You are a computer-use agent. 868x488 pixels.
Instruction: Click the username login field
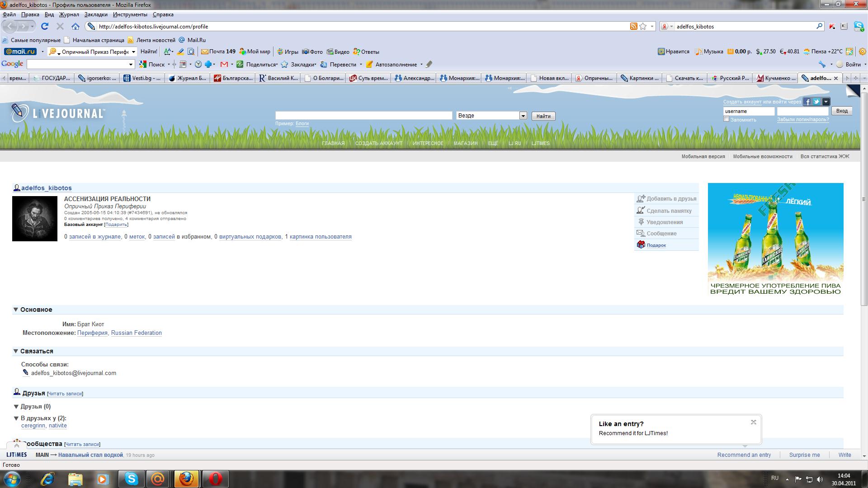pos(749,111)
